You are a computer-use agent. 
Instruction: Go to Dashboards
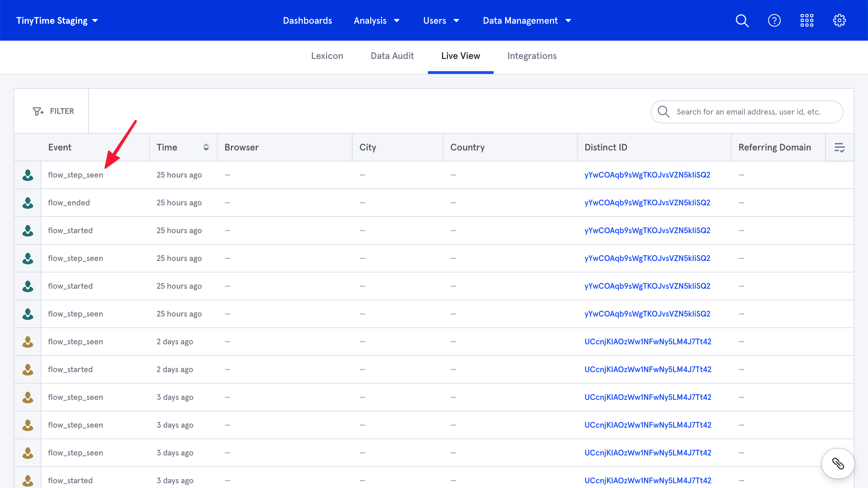click(308, 21)
